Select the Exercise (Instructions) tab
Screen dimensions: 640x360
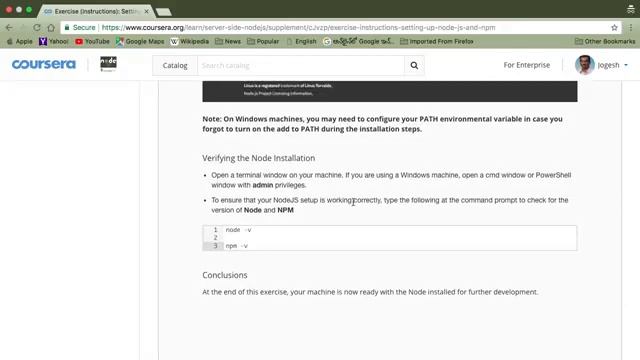tap(96, 11)
